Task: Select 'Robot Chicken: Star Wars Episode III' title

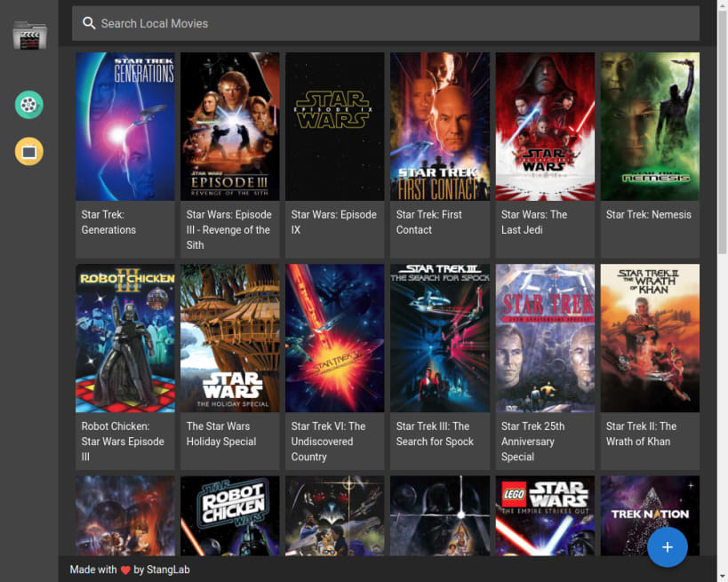Action: pos(123,442)
